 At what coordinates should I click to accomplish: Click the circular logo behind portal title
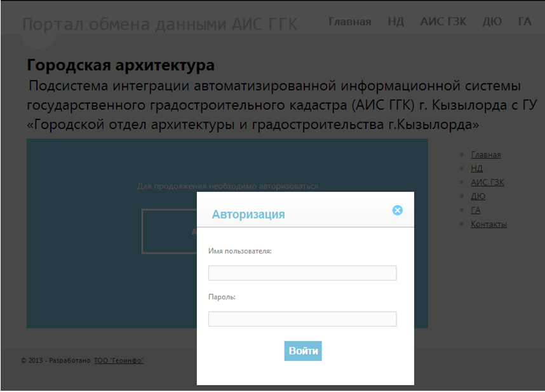[38, 40]
